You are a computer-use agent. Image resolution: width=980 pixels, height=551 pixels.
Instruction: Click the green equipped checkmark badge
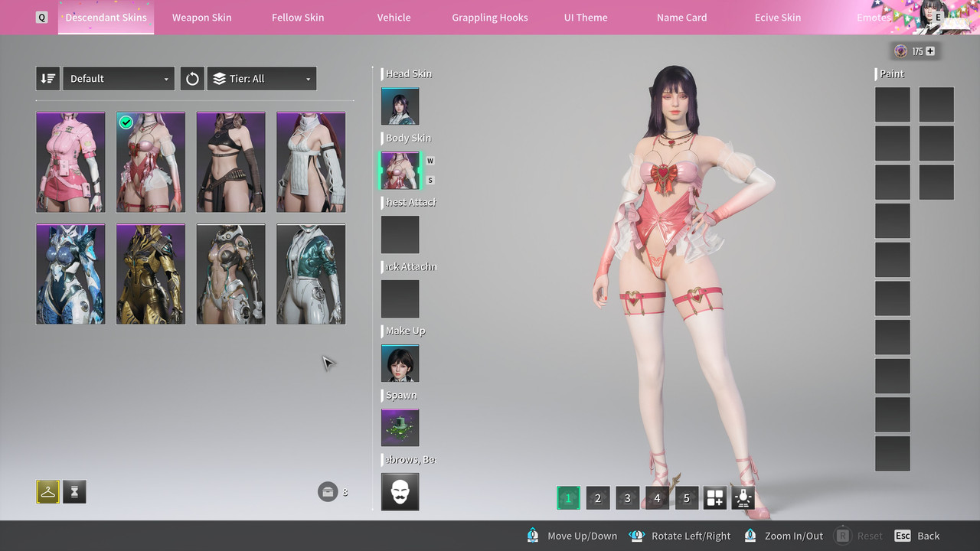126,122
